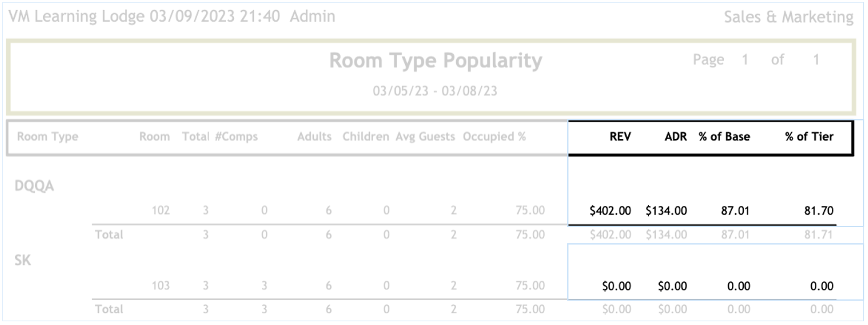Click the 81.70 % of Tier value
868x325 pixels.
coord(818,211)
